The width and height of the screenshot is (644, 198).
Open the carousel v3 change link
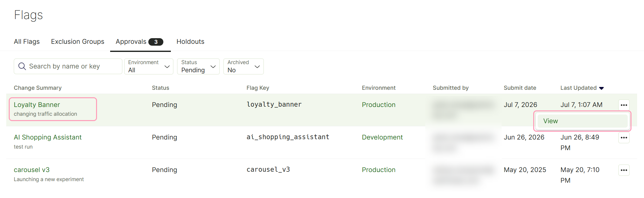(32, 170)
